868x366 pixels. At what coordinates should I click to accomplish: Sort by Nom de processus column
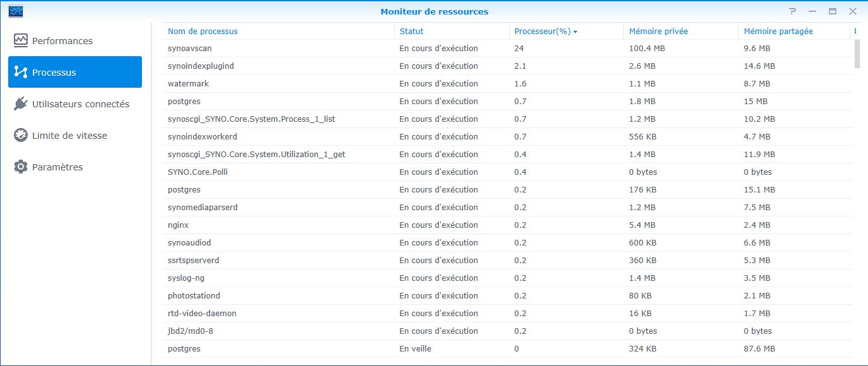pos(202,31)
